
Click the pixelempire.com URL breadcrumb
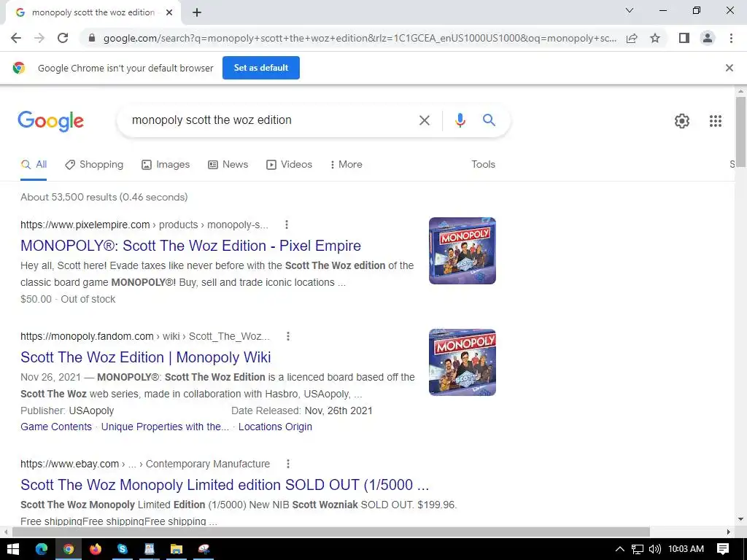pyautogui.click(x=144, y=225)
